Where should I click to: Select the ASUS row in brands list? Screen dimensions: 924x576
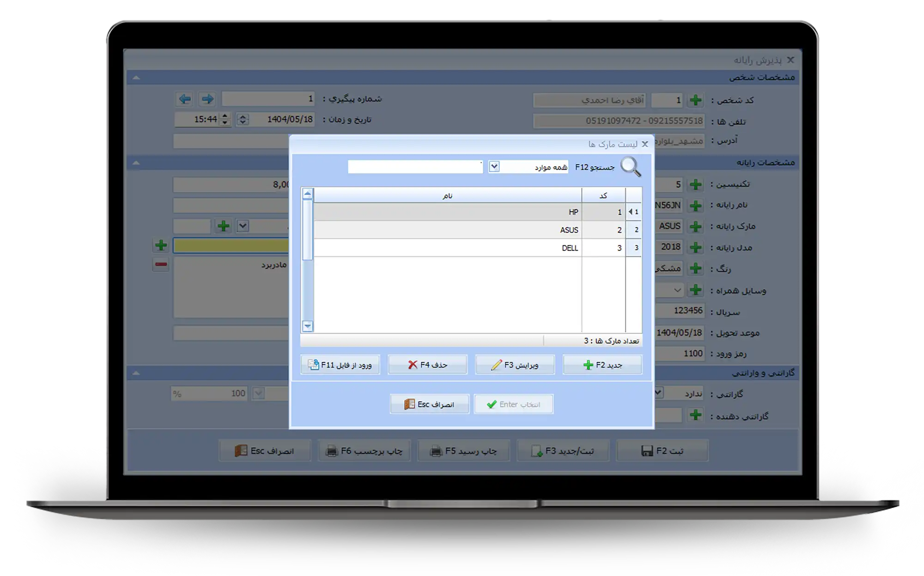(471, 230)
